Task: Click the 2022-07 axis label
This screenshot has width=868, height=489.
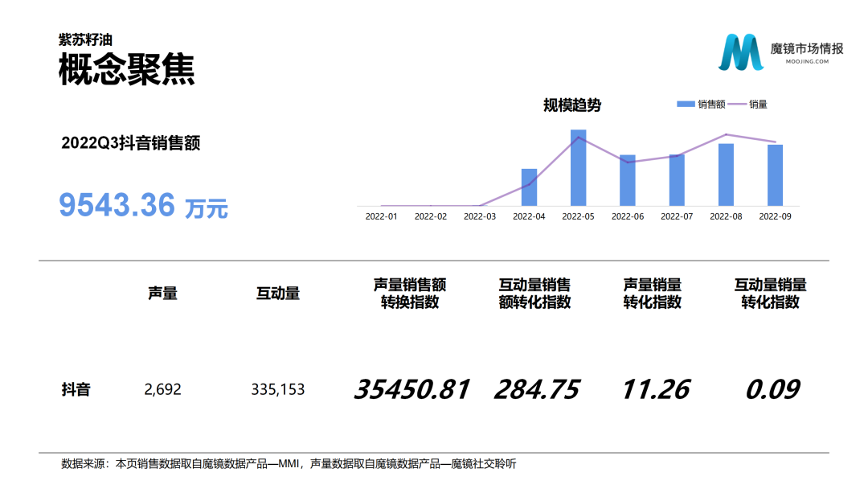Action: click(677, 216)
